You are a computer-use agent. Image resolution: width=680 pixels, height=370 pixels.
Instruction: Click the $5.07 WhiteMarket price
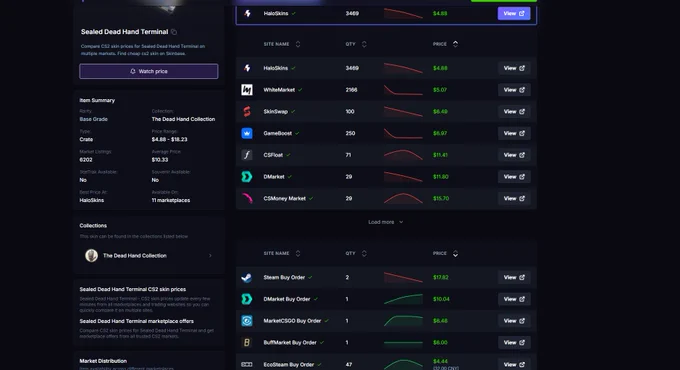[440, 90]
